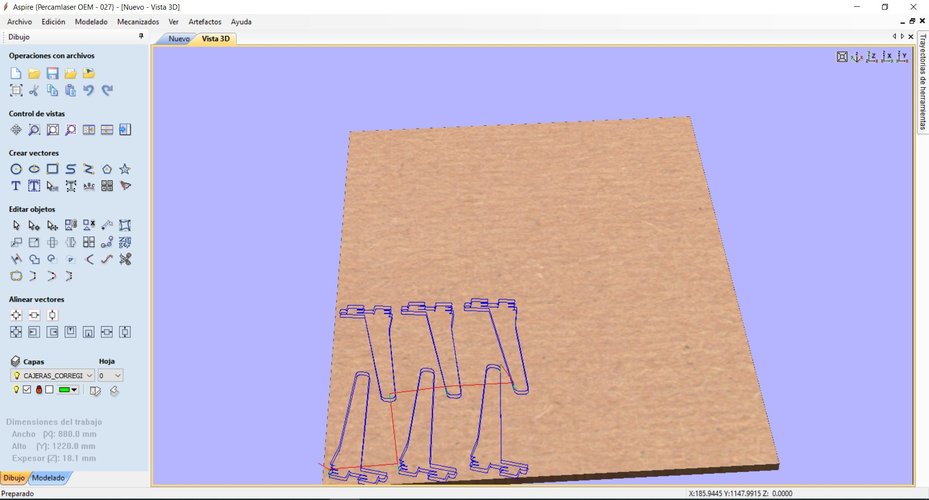Click the Preparado status bar text
The width and height of the screenshot is (929, 500).
point(18,493)
